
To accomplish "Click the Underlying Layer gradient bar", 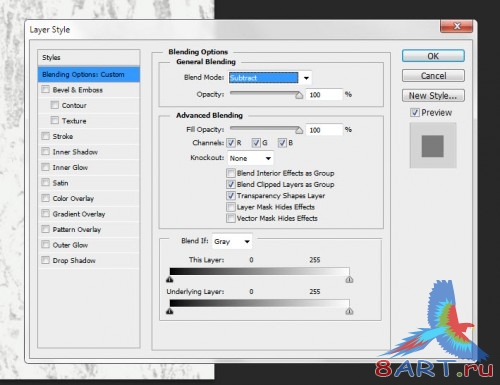I will point(259,303).
